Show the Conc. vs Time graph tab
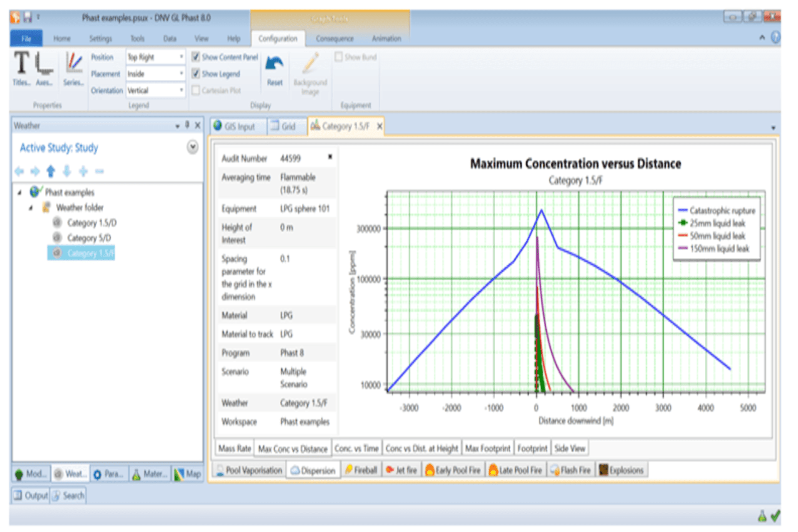 tap(357, 448)
